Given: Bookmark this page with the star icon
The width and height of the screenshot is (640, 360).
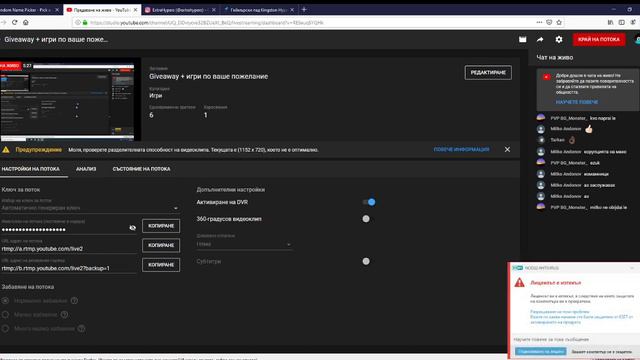Looking at the screenshot, I should click(x=559, y=22).
